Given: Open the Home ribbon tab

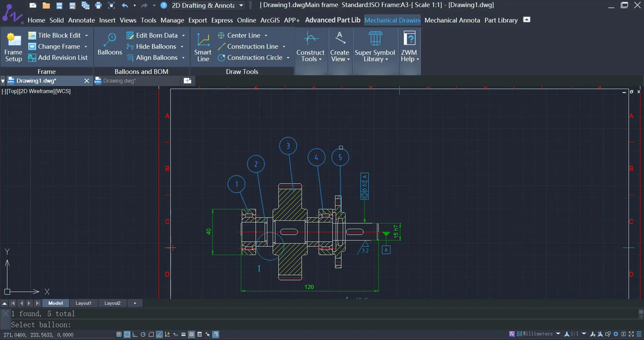Looking at the screenshot, I should click(x=36, y=20).
